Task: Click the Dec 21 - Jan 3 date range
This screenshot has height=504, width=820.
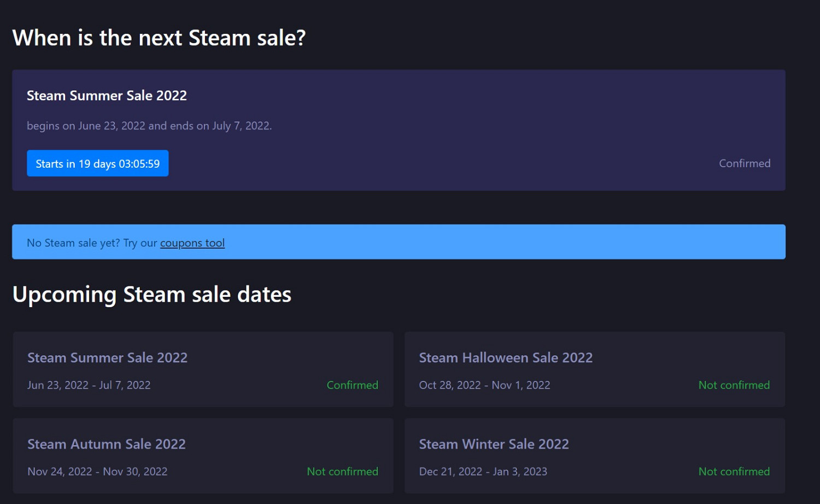Action: click(x=483, y=471)
